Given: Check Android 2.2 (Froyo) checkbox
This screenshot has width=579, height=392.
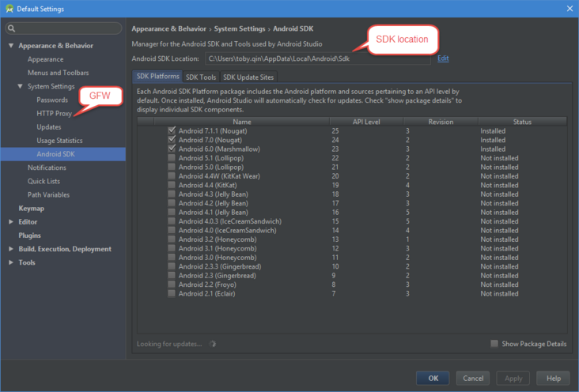Looking at the screenshot, I should 172,285.
